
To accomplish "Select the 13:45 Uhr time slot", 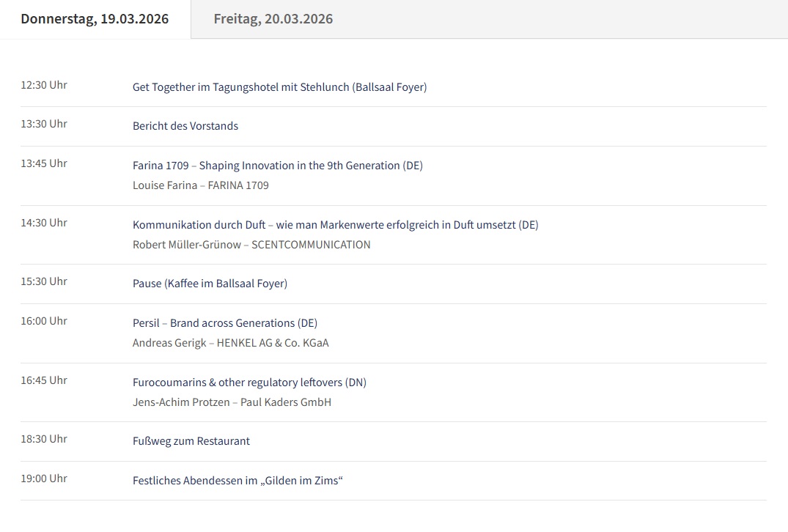I will coord(44,163).
